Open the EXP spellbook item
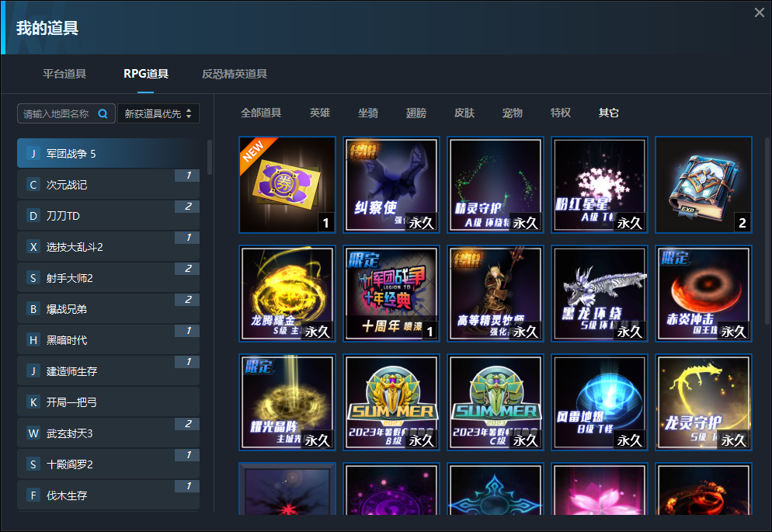Screen dimensions: 772x532 point(704,185)
